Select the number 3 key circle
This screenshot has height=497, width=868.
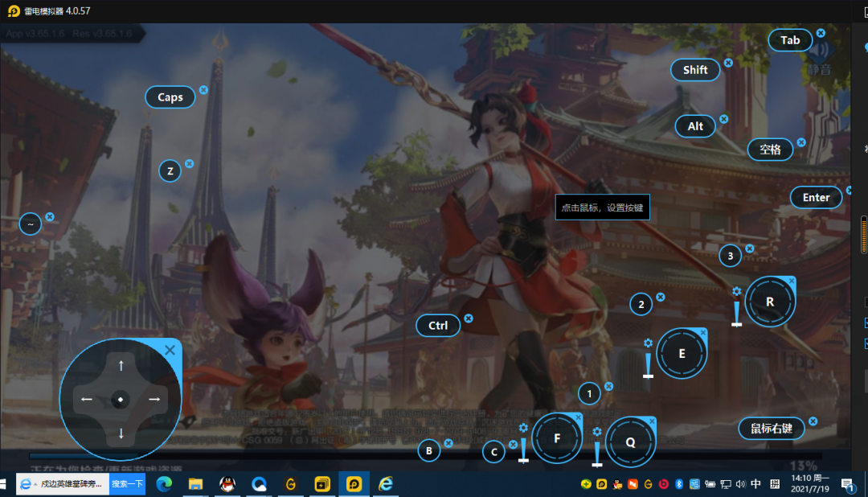click(x=730, y=256)
